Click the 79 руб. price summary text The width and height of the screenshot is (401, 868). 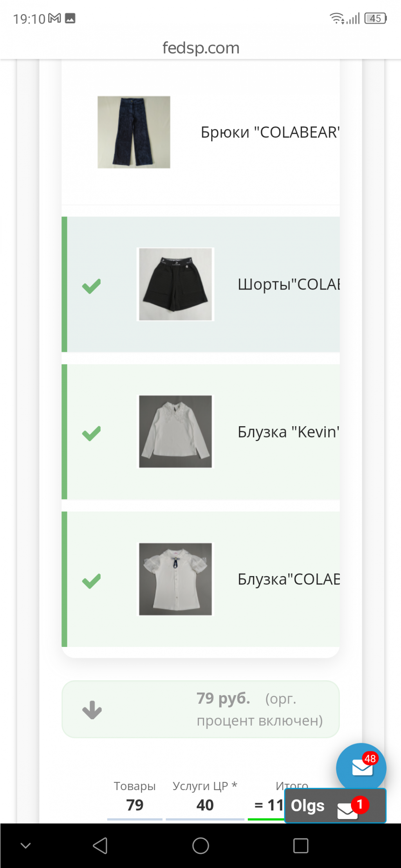click(x=223, y=698)
